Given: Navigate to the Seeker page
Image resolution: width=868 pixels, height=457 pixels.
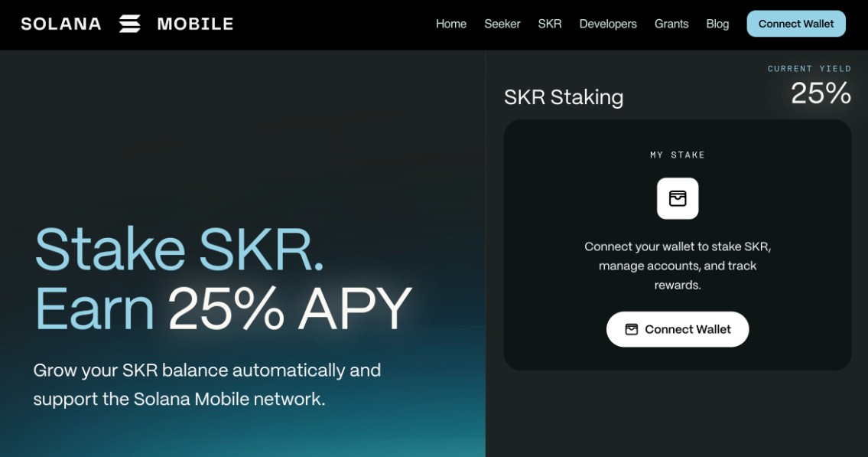Looking at the screenshot, I should tap(502, 24).
